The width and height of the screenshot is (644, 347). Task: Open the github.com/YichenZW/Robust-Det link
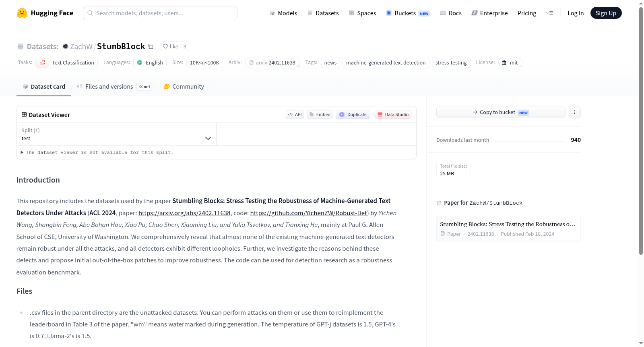(309, 213)
